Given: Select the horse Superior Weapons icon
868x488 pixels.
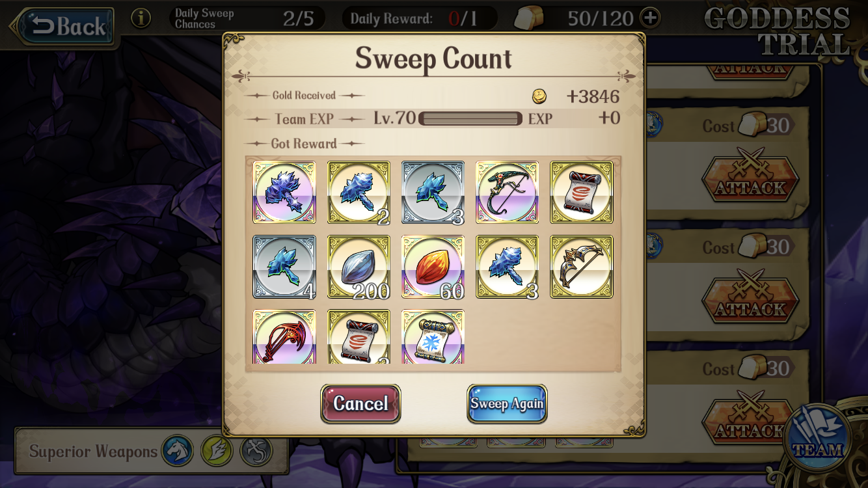Looking at the screenshot, I should coord(178,450).
